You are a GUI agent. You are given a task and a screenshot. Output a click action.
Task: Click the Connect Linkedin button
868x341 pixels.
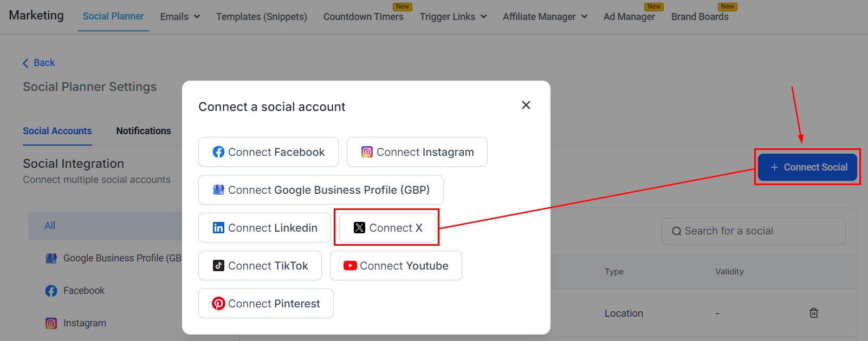point(264,228)
